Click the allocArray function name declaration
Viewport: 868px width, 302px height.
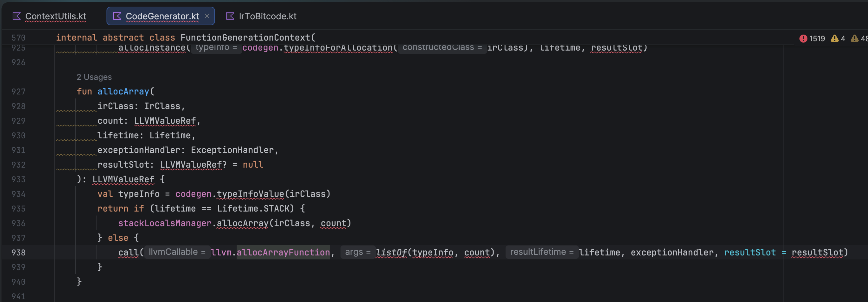click(x=123, y=91)
